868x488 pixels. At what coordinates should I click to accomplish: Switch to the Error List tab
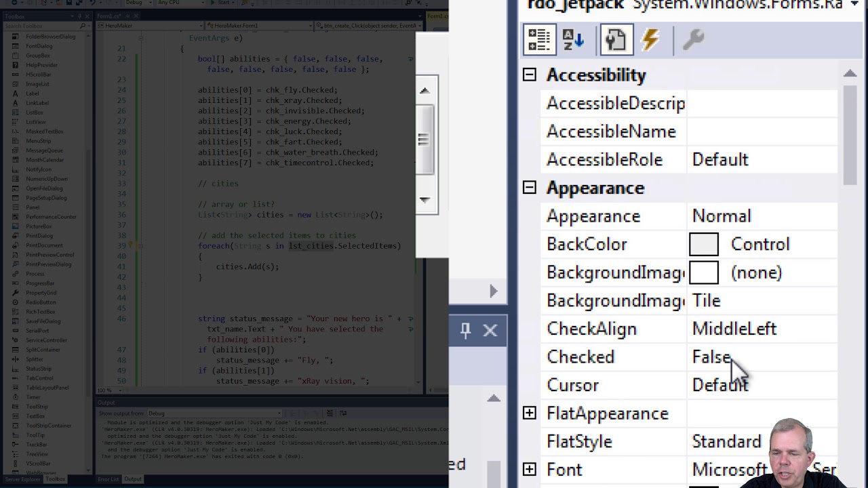click(x=108, y=479)
